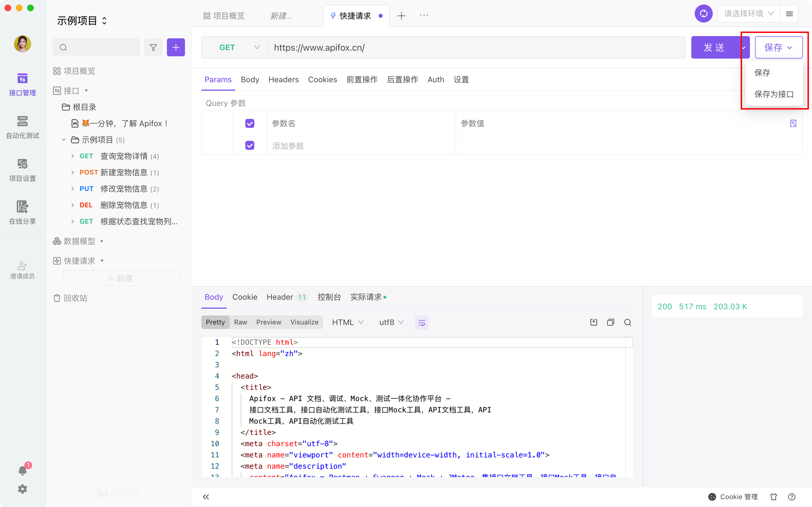Click the filter funnel icon in sidebar
The width and height of the screenshot is (812, 507).
153,48
